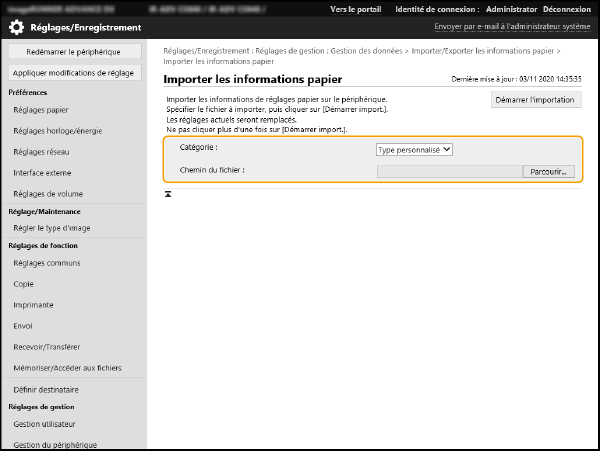Select Régler le type d'image
The height and width of the screenshot is (451, 600).
tap(52, 228)
